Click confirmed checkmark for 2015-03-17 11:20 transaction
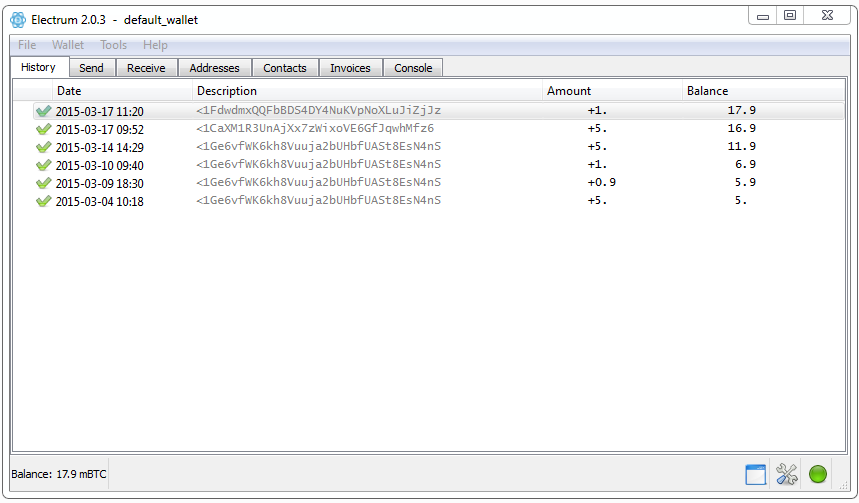 tap(43, 111)
